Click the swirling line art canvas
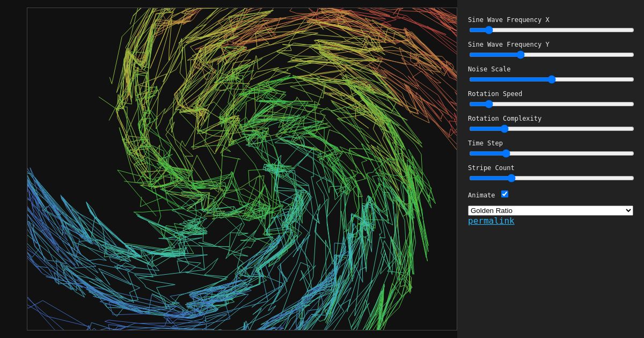This screenshot has width=644, height=338. (x=242, y=169)
